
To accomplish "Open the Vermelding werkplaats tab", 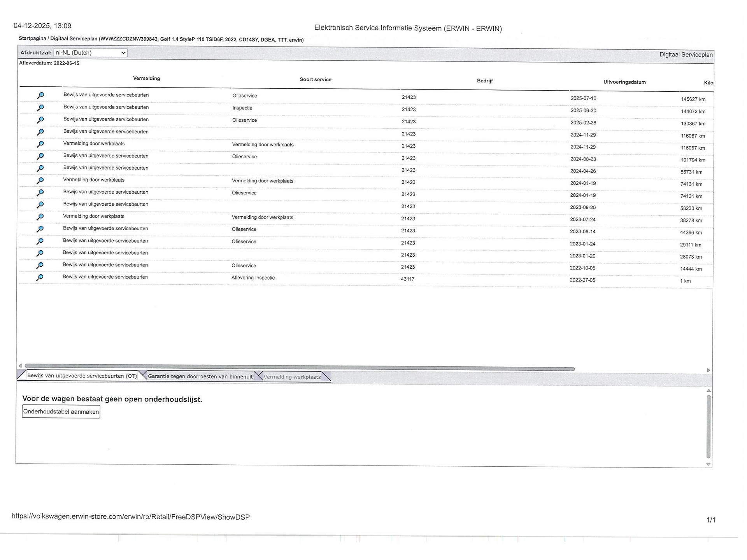I will [x=292, y=377].
